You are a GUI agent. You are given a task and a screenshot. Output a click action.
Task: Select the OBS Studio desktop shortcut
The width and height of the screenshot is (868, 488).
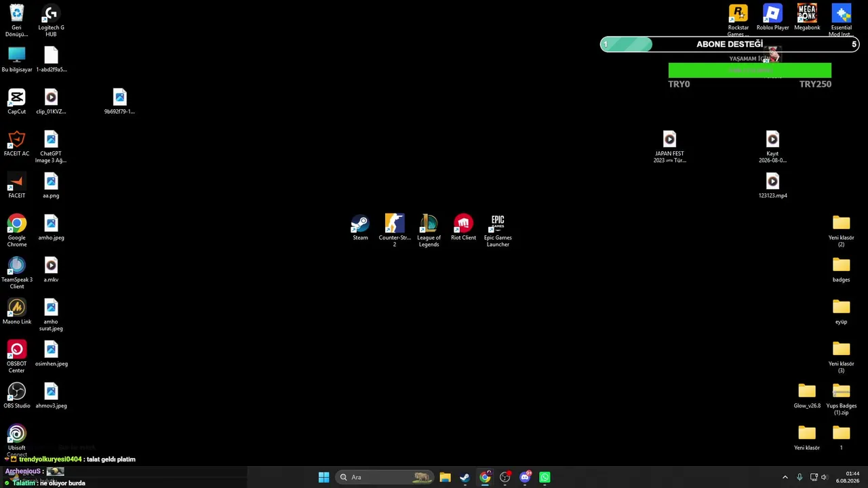coord(17,396)
